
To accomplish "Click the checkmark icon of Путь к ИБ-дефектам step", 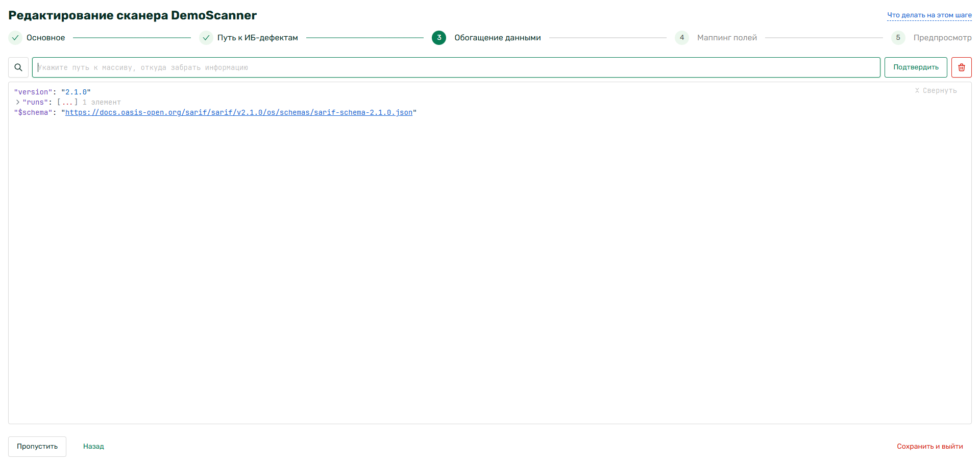I will pyautogui.click(x=206, y=38).
